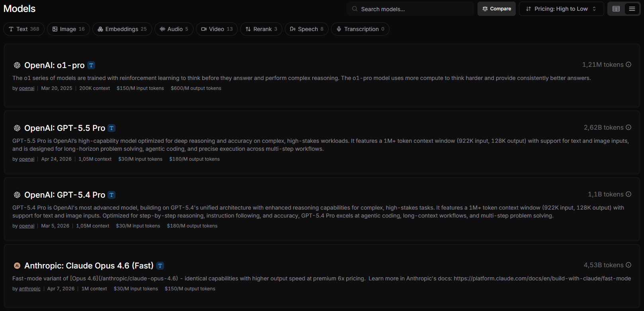Click the $600/M output tokens price

196,88
